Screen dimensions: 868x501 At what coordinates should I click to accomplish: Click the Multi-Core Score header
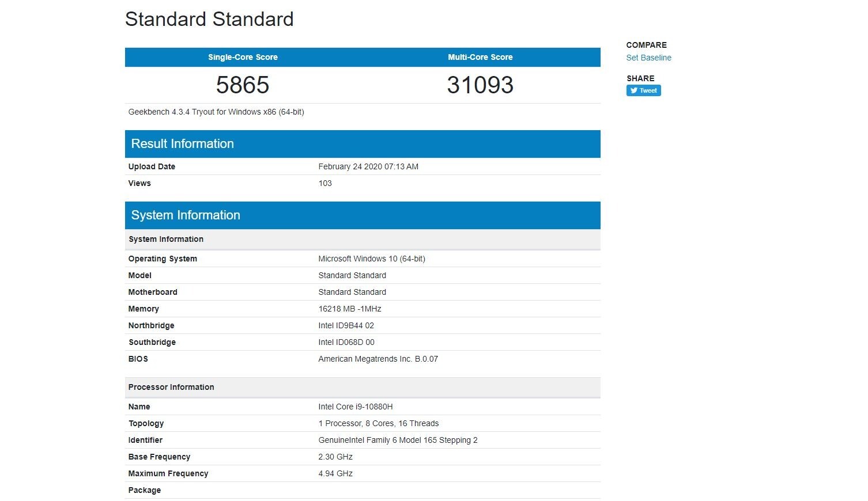pos(480,57)
